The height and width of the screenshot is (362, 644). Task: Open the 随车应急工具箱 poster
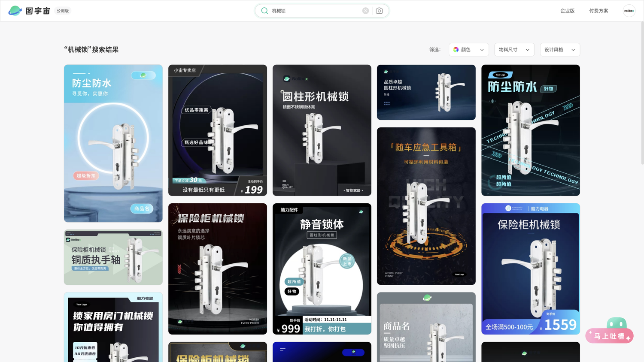(x=426, y=206)
